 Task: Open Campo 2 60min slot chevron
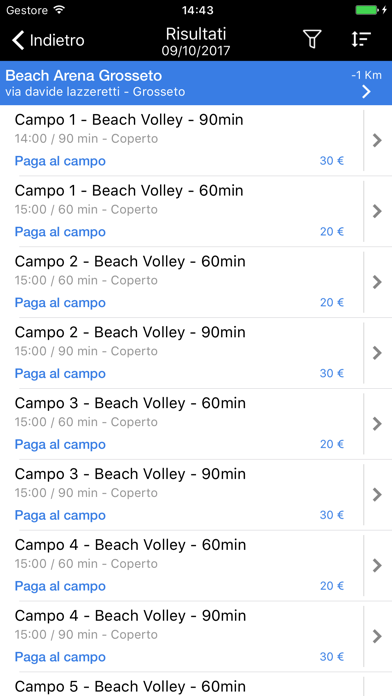point(377,282)
